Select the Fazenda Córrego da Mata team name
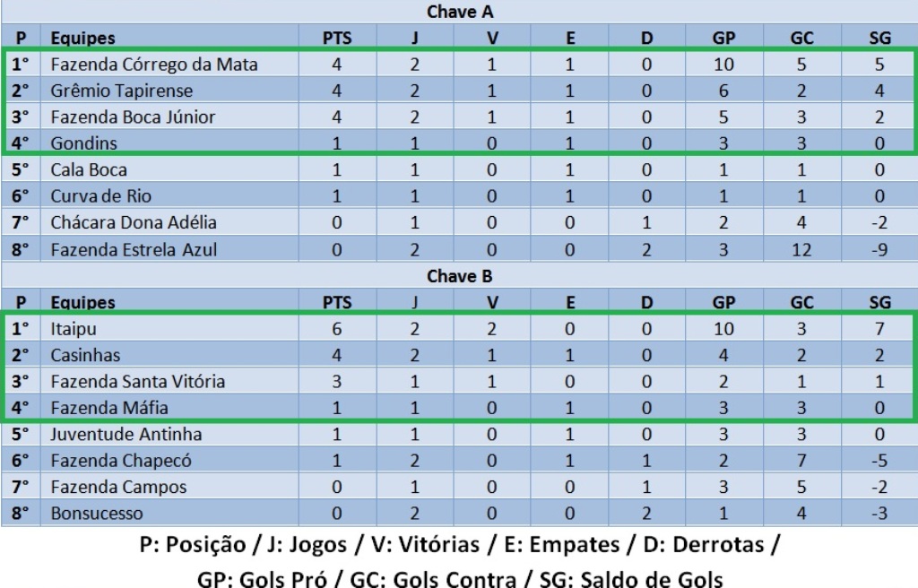The width and height of the screenshot is (918, 588). tap(154, 65)
